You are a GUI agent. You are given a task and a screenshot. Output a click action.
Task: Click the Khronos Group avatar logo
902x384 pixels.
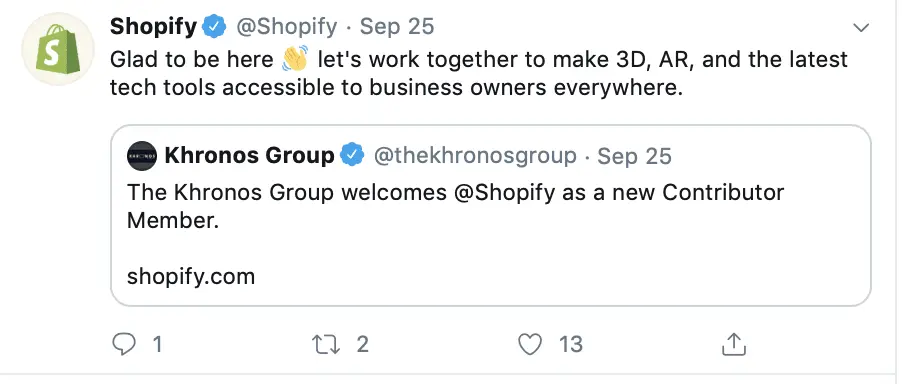[142, 156]
